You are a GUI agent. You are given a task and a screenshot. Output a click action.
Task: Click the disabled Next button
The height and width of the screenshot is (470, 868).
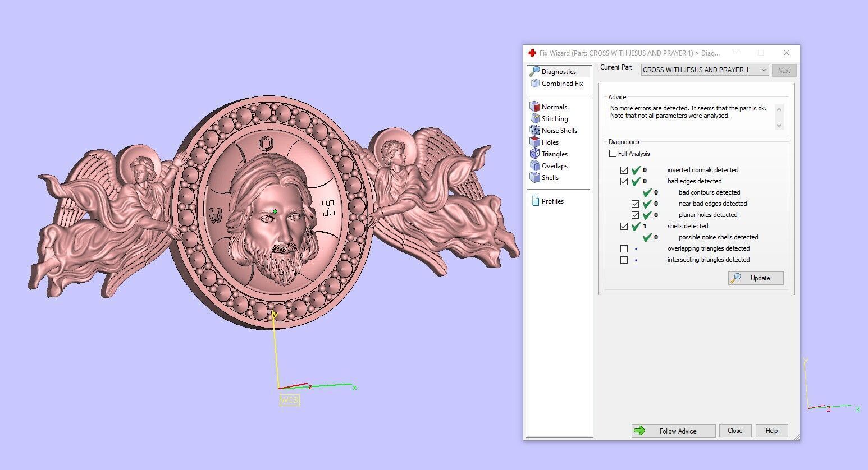click(784, 71)
